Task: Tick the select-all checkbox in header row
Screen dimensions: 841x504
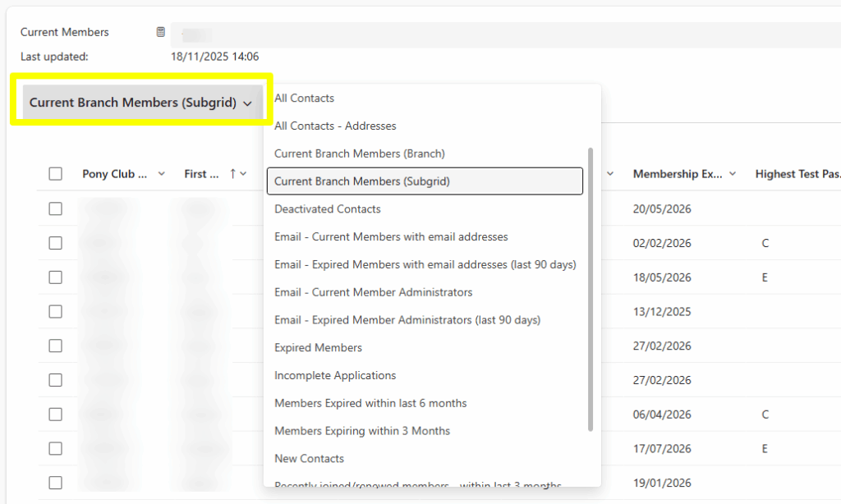Action: click(55, 174)
